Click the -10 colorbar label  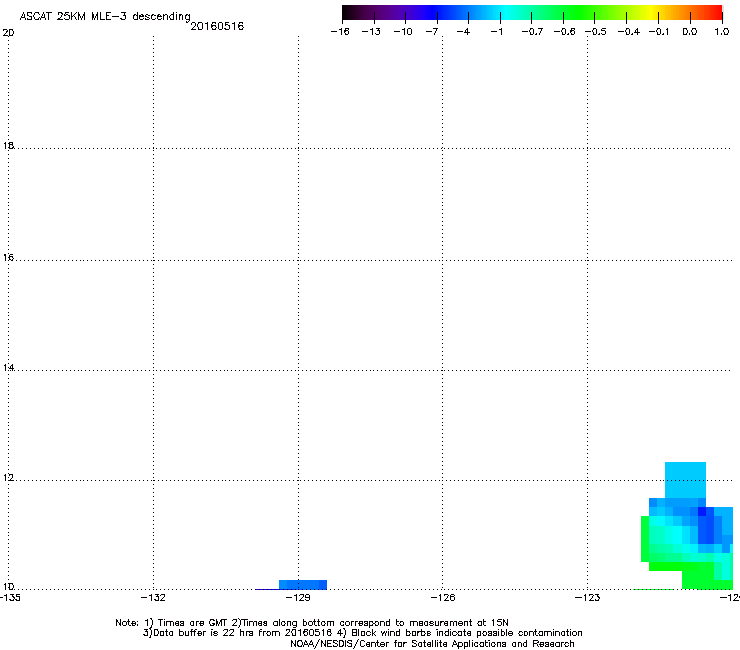tap(403, 32)
